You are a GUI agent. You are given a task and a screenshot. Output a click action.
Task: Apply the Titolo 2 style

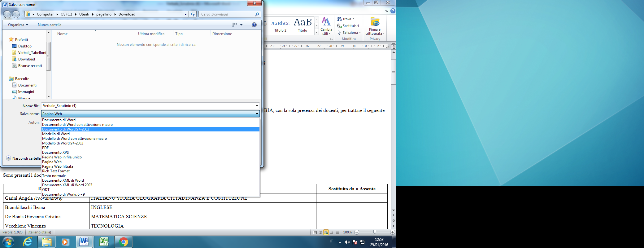coord(281,26)
